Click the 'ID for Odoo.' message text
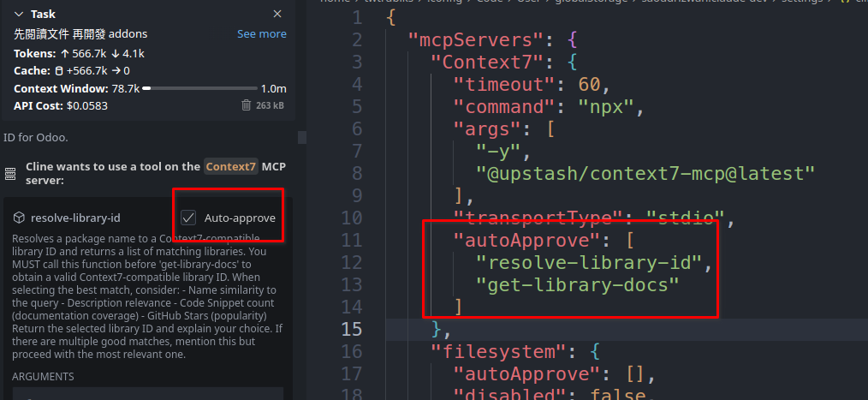This screenshot has height=400, width=868. pos(35,137)
